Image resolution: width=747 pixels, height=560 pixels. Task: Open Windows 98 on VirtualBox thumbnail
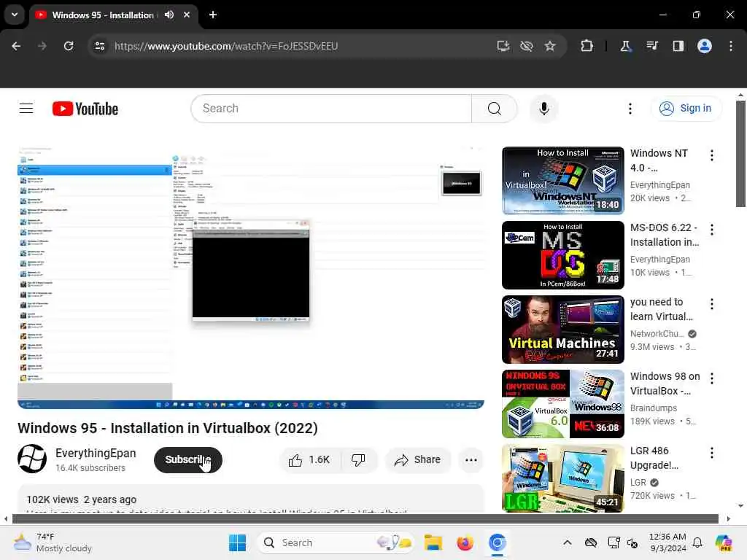tap(563, 404)
